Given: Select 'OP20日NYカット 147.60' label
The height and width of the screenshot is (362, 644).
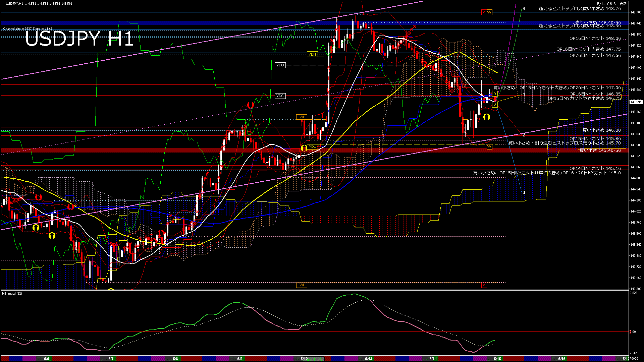Looking at the screenshot, I should coord(595,56).
